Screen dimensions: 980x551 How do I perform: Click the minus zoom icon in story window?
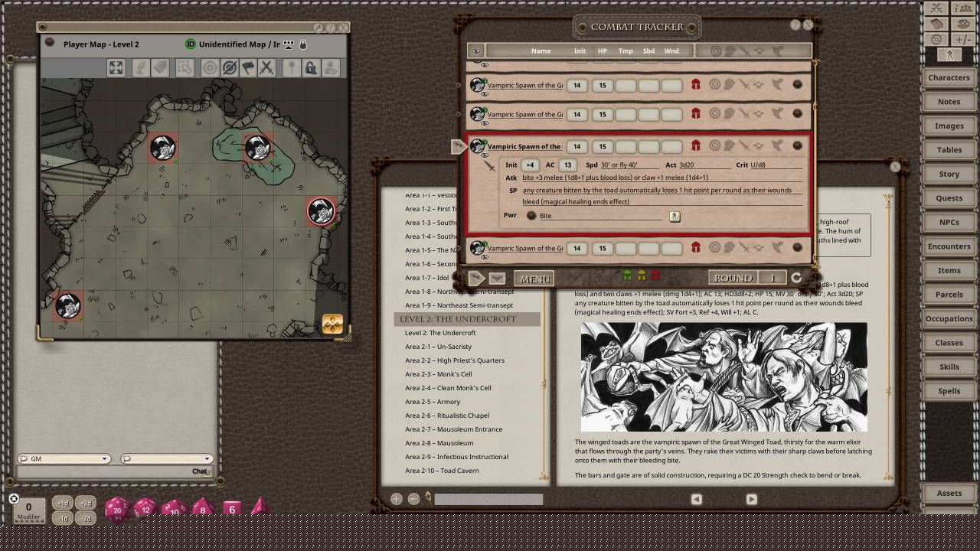pos(414,499)
